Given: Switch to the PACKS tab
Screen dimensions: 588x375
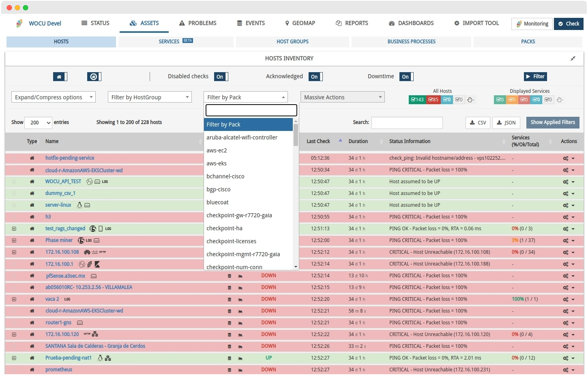Looking at the screenshot, I should [x=528, y=42].
